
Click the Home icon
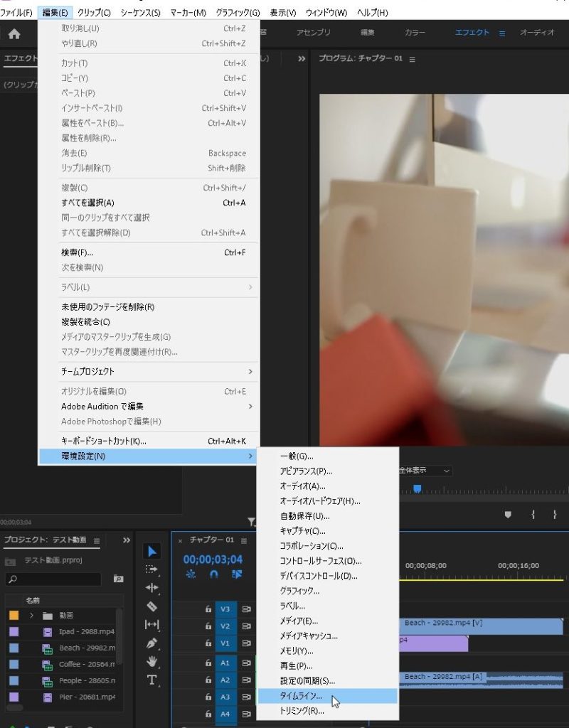coord(14,33)
